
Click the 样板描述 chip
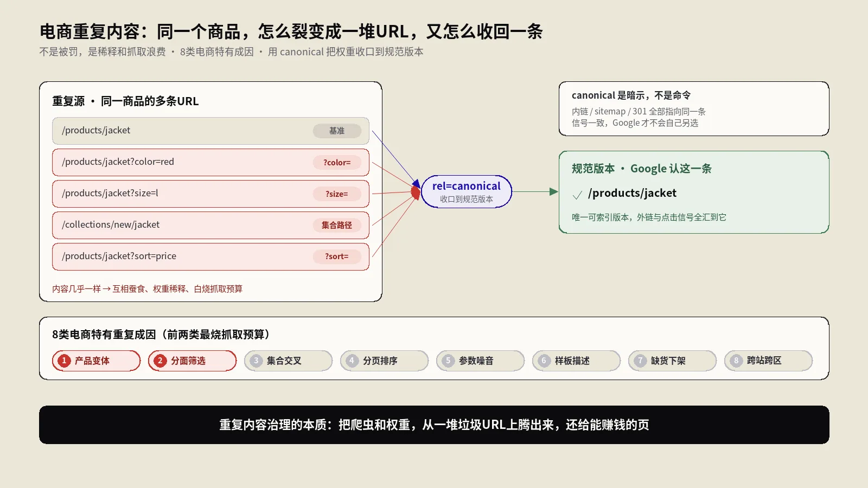(577, 361)
